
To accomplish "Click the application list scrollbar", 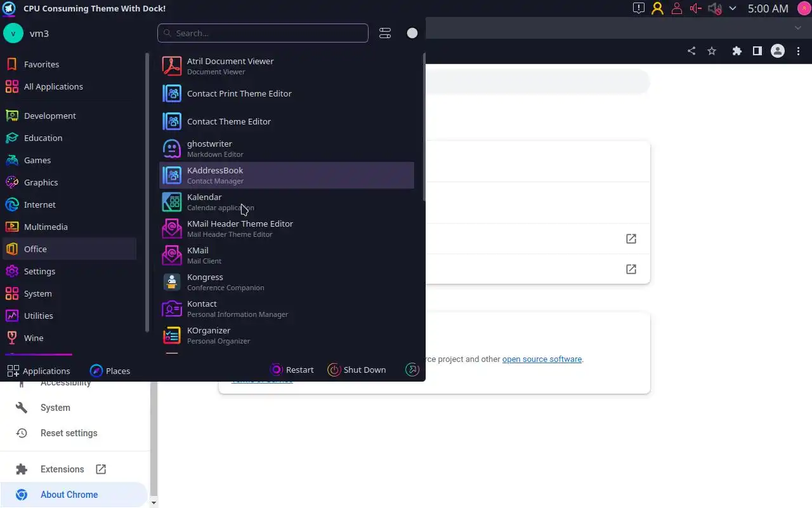I will point(423,127).
